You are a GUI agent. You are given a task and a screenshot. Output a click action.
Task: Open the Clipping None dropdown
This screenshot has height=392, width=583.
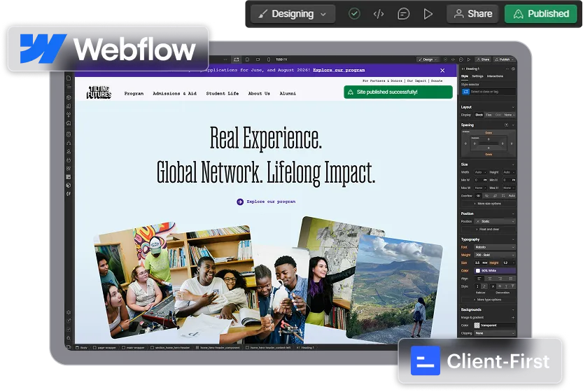click(496, 333)
